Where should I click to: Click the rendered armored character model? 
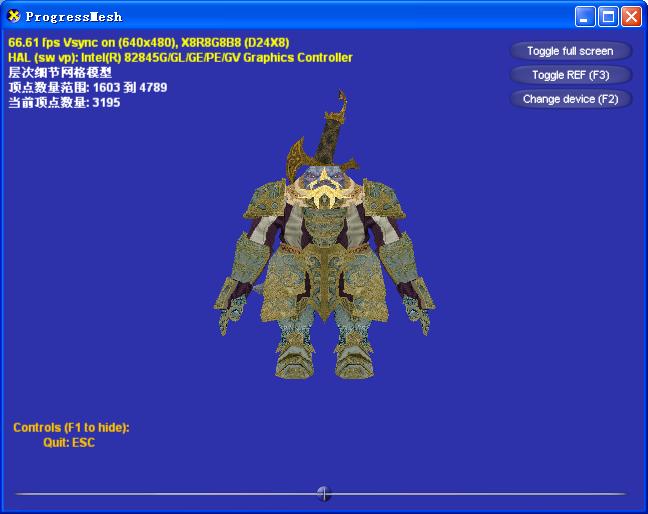[324, 236]
